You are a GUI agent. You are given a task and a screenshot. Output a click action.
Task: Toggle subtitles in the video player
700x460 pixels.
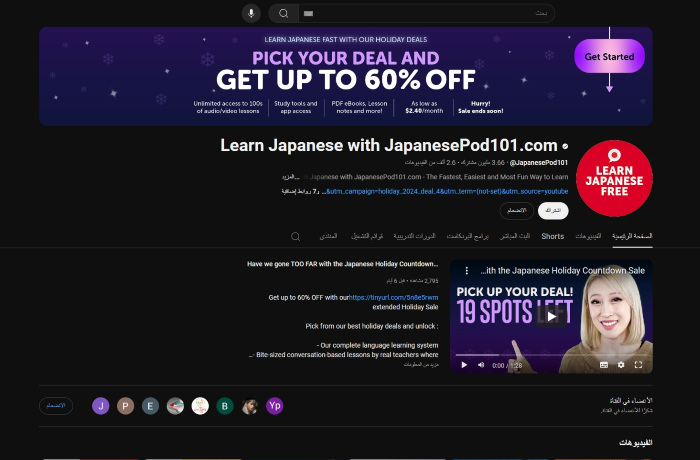click(x=604, y=365)
